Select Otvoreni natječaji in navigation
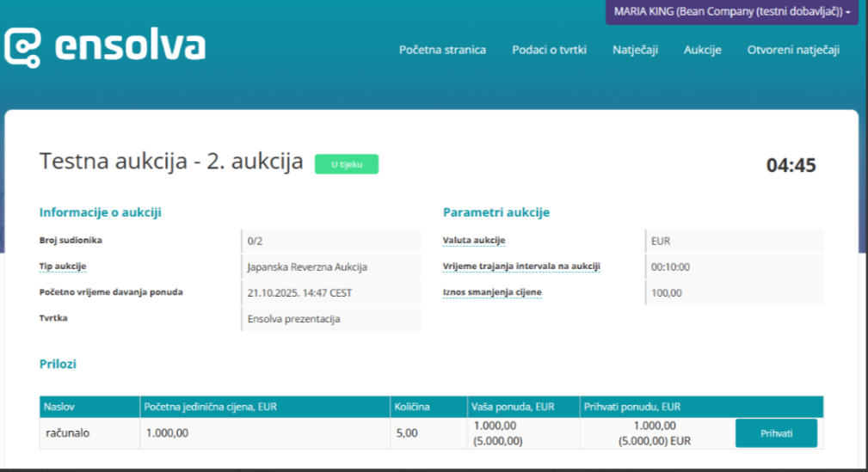 pyautogui.click(x=793, y=50)
